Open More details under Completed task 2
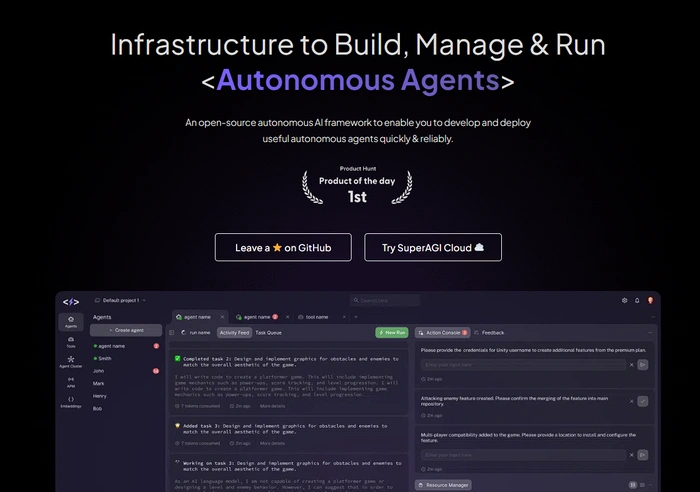700x492 pixels. [x=272, y=406]
